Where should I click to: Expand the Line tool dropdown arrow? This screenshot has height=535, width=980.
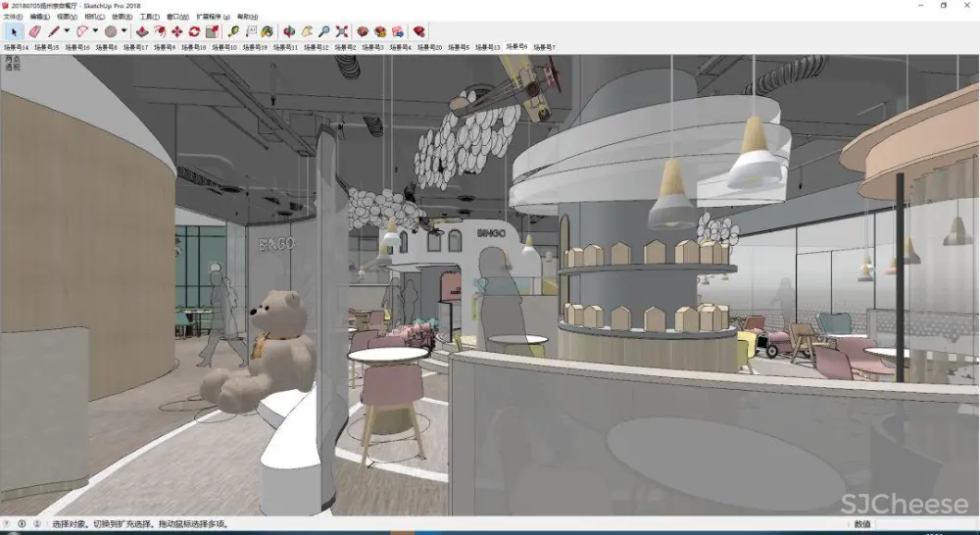tap(67, 31)
